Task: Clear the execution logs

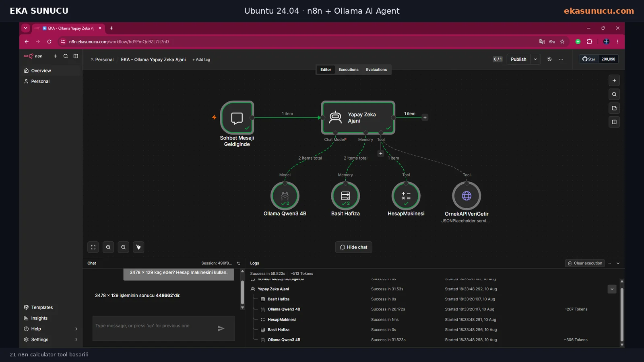Action: [x=585, y=263]
